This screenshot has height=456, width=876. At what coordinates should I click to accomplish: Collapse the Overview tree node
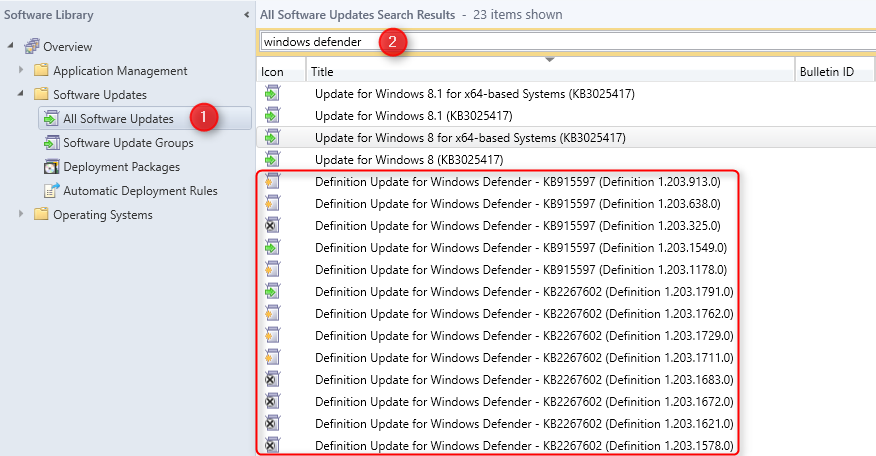coord(11,45)
